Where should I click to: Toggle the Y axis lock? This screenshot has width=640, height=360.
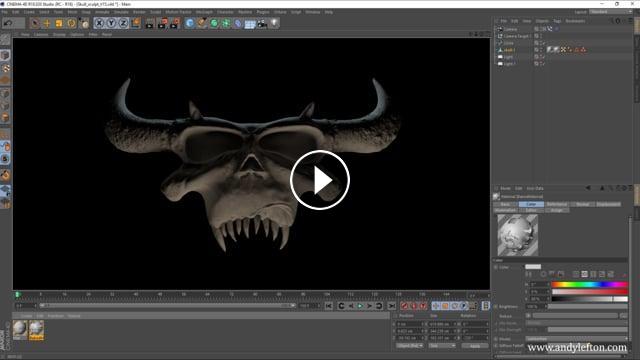(x=111, y=23)
